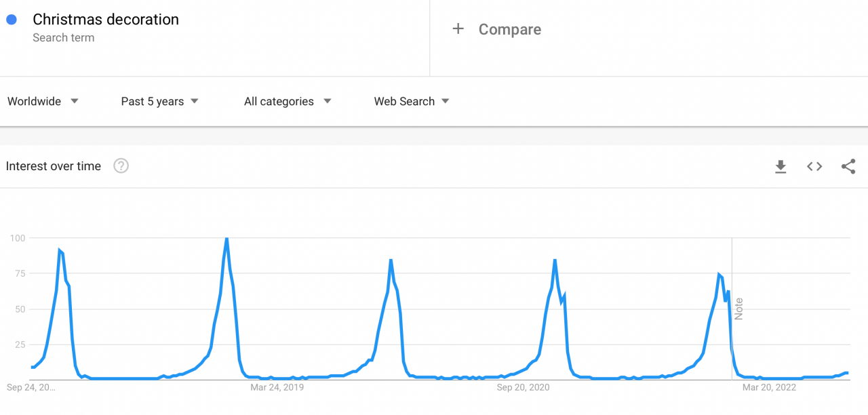This screenshot has width=868, height=415.
Task: Open the Past 5 years time range dropdown
Action: click(152, 101)
